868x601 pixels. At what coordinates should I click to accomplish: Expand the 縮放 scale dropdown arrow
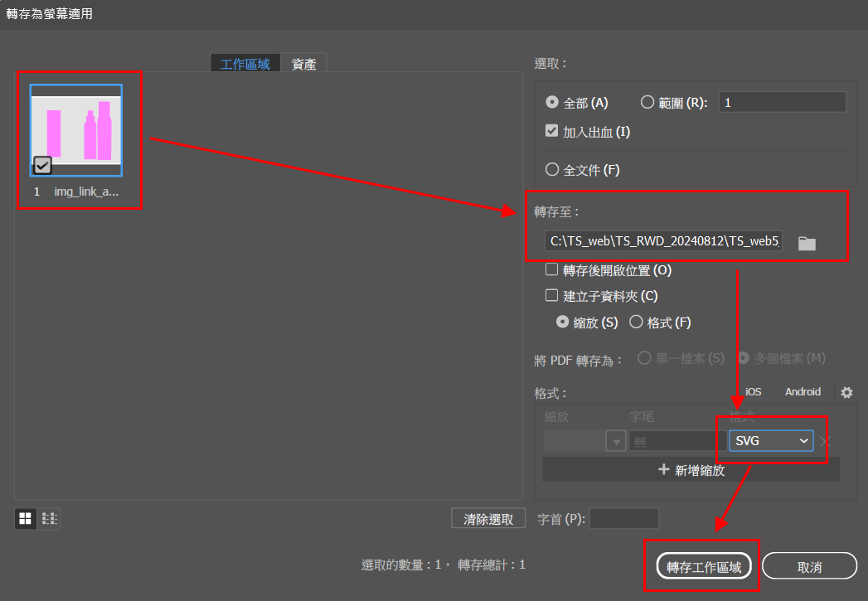(x=615, y=442)
